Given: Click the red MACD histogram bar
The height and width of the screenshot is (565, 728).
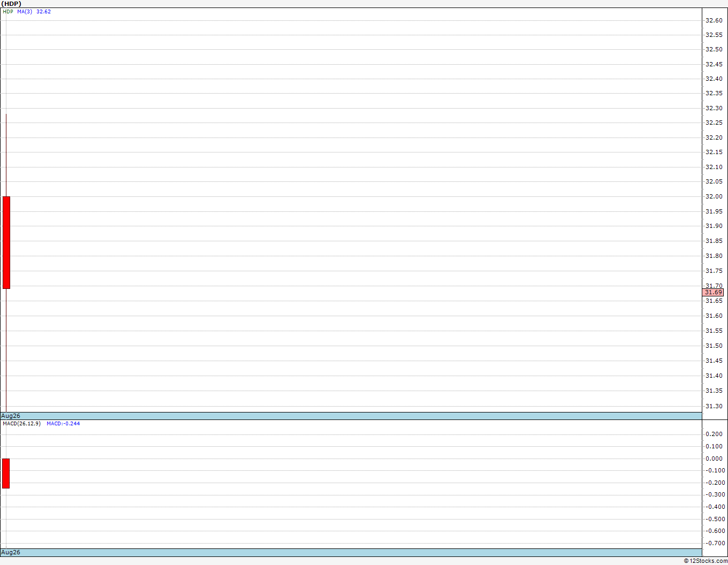Looking at the screenshot, I should coord(6,474).
